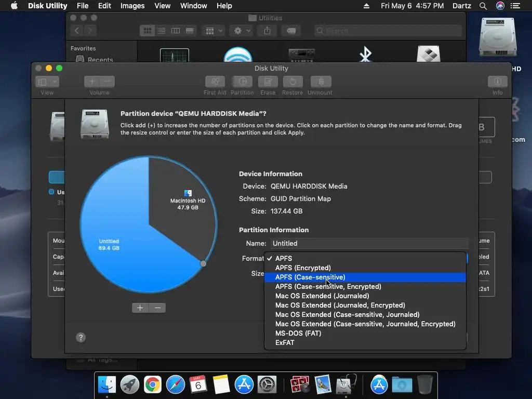Click the First Aid toolbar icon
The height and width of the screenshot is (399, 532).
215,82
